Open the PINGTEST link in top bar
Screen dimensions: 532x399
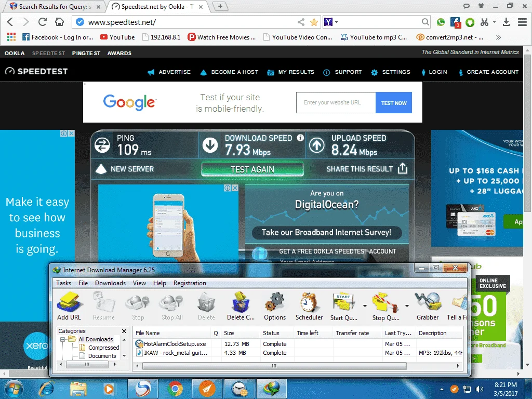[x=86, y=54]
